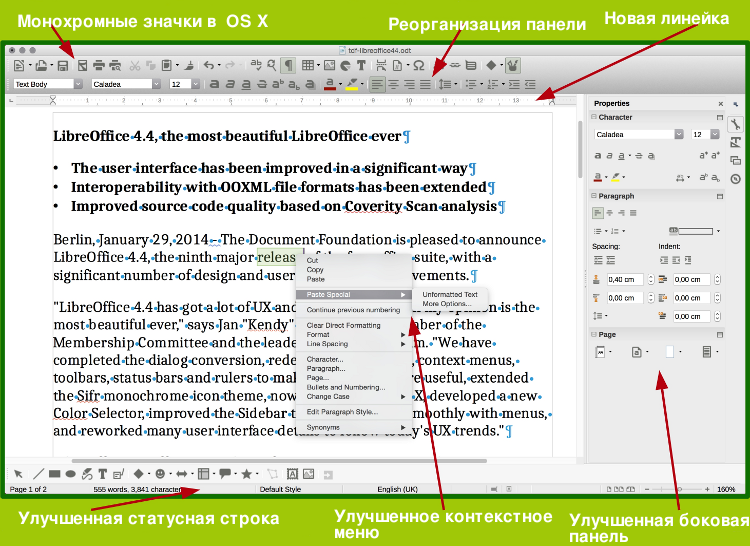This screenshot has height=546, width=750.
Task: Open the toolbar font size dropdown
Action: [196, 84]
